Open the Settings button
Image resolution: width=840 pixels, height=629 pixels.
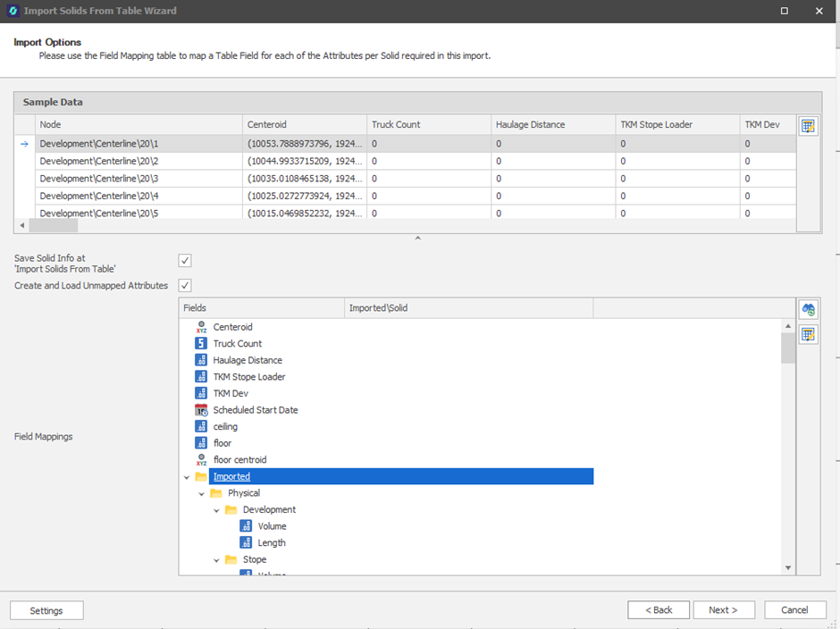[46, 611]
